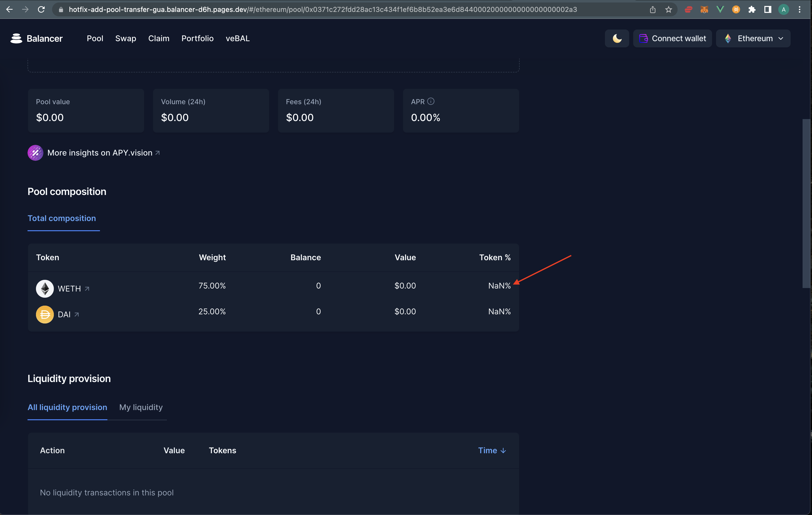Click the browser share icon

tap(653, 9)
